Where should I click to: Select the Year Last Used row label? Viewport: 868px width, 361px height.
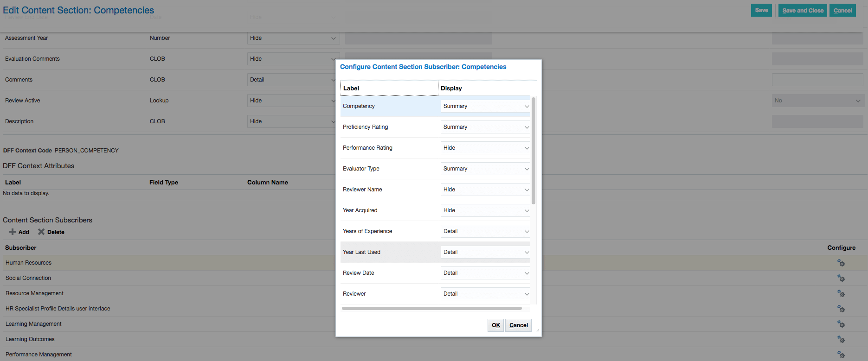[x=361, y=252]
